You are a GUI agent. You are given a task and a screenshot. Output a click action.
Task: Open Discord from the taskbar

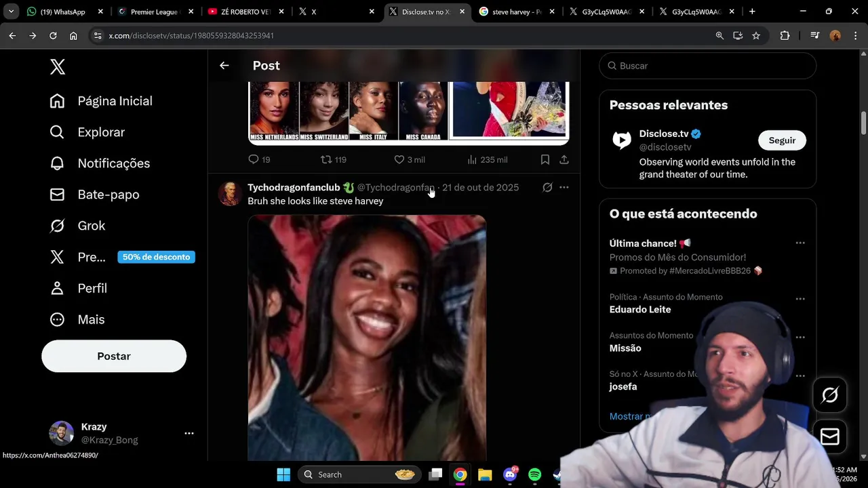point(510,474)
